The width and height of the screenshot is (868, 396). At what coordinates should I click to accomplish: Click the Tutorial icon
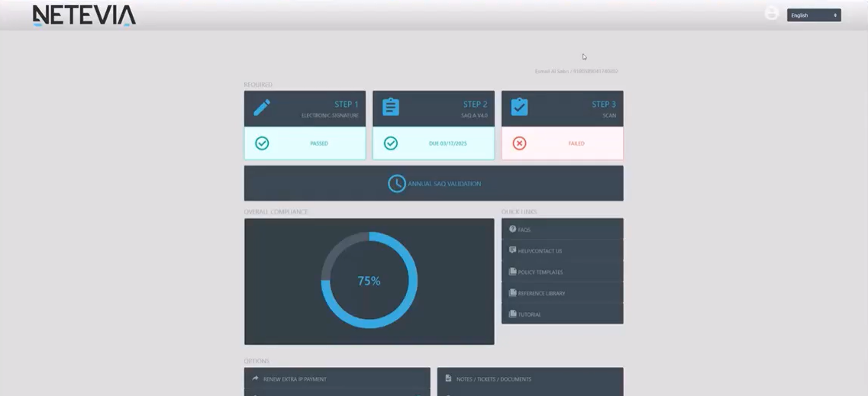pyautogui.click(x=512, y=314)
